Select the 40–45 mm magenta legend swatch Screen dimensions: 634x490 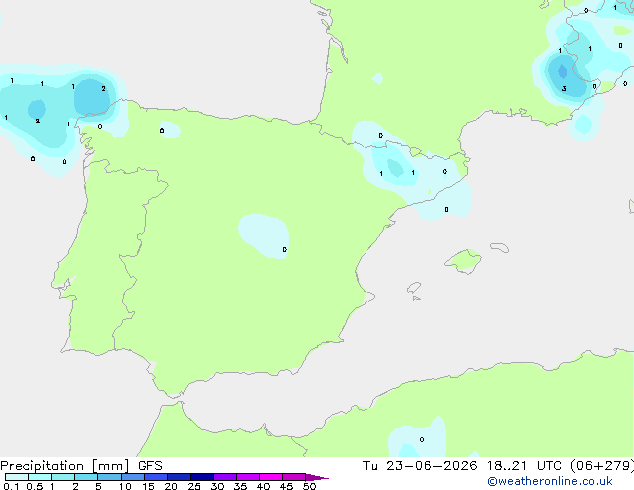tap(271, 477)
